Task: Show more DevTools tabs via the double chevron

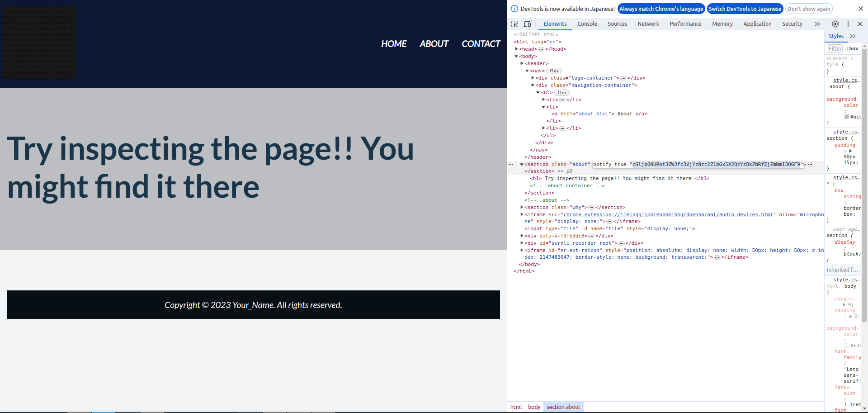Action: point(817,24)
